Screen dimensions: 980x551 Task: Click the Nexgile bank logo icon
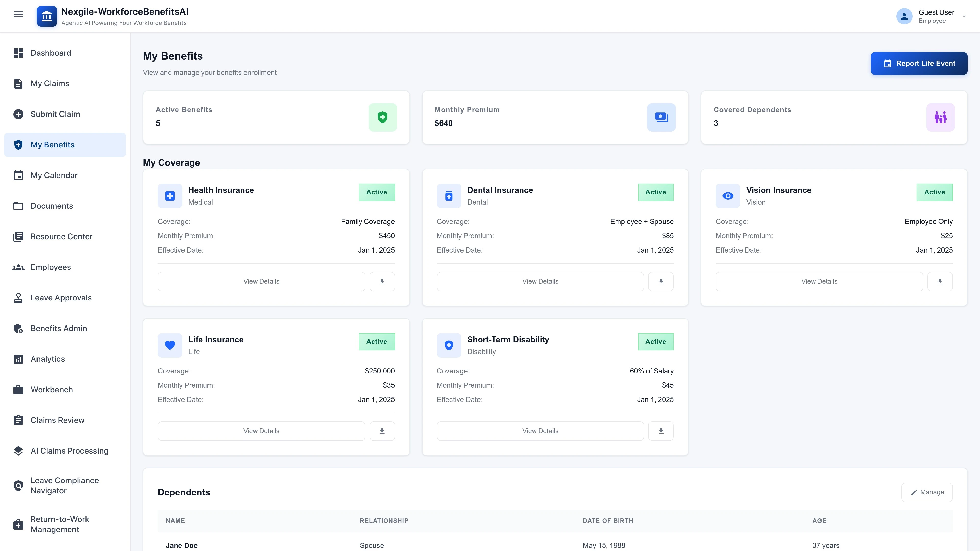(46, 16)
